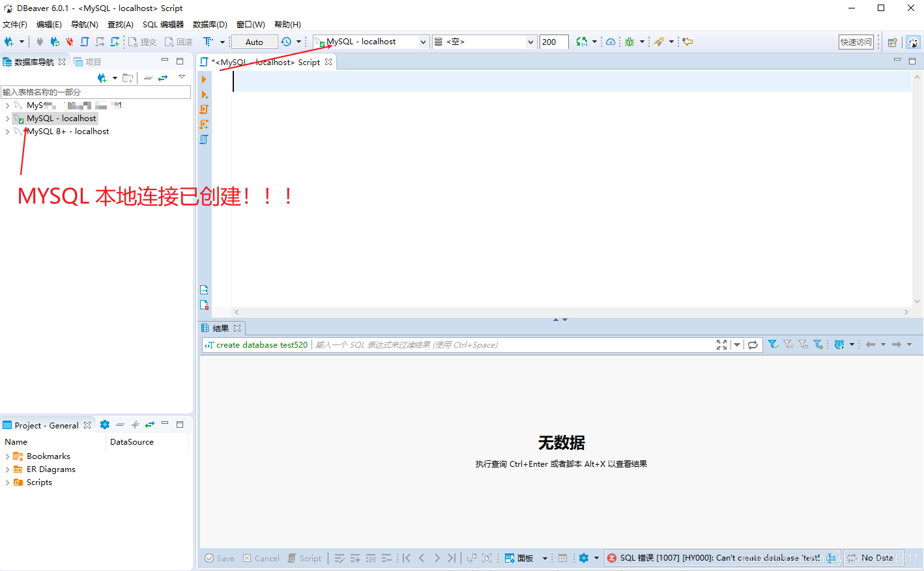The width and height of the screenshot is (924, 571).
Task: Open the 文件(F) menu
Action: click(x=15, y=24)
